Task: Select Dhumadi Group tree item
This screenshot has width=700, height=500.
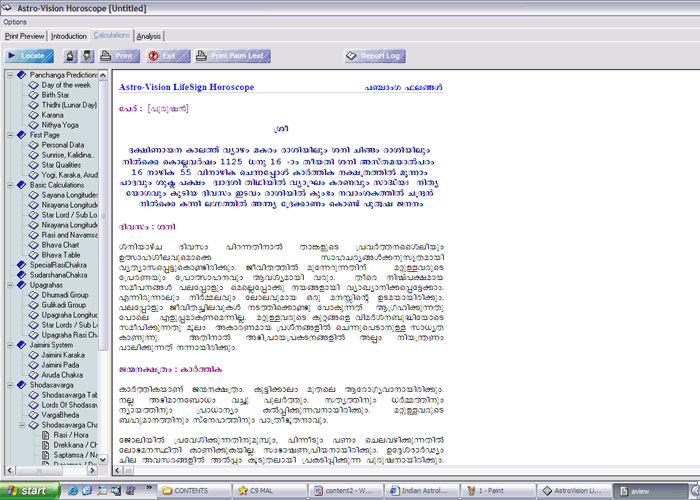Action: point(65,295)
